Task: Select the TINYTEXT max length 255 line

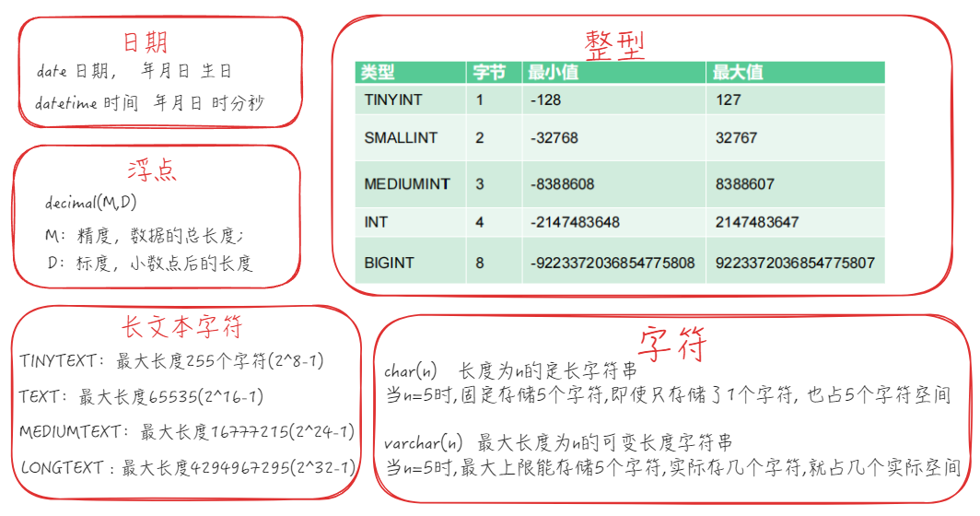Action: point(171,361)
